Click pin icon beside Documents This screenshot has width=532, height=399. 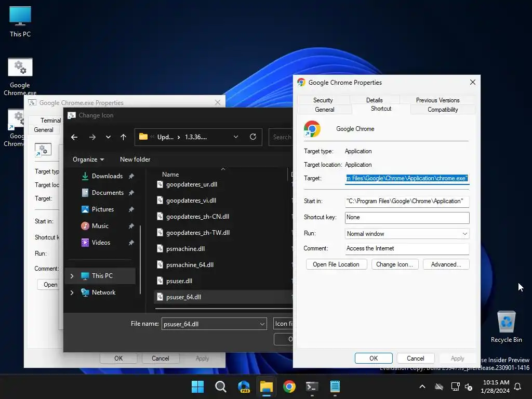(131, 193)
